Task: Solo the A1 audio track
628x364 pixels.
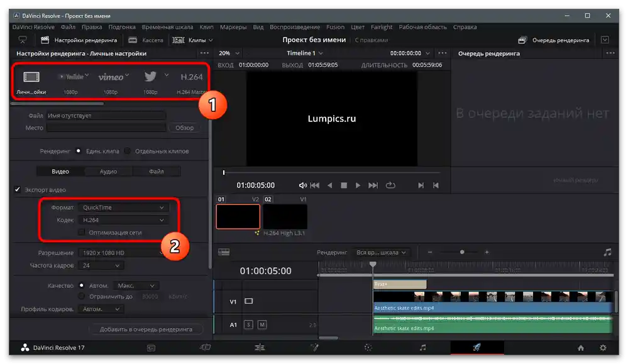Action: [x=248, y=324]
